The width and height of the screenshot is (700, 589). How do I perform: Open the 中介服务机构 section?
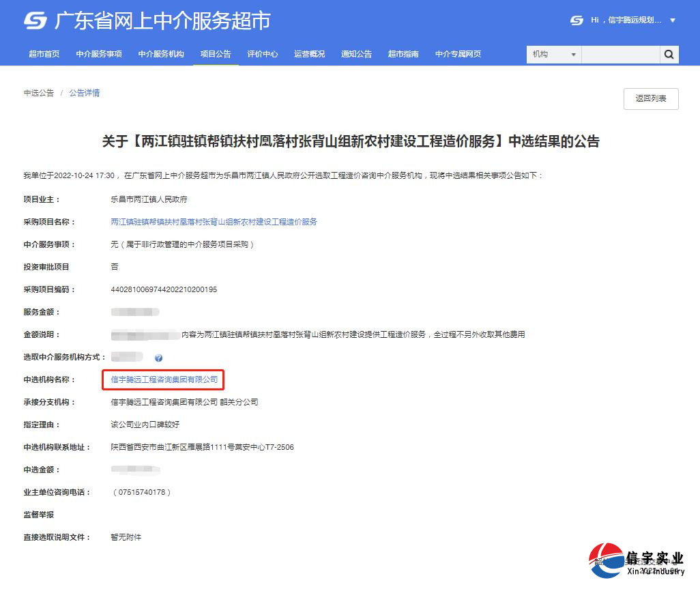pos(161,54)
